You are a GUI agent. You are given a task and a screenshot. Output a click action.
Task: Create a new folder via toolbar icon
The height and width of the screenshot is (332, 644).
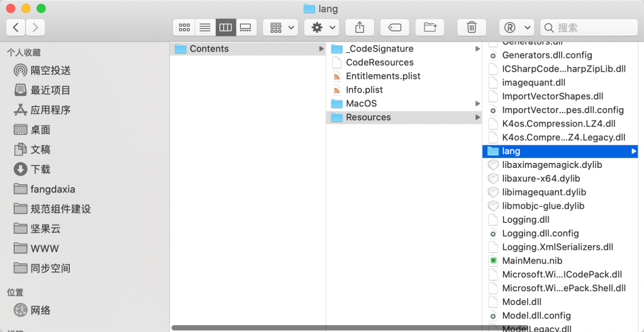pos(430,28)
